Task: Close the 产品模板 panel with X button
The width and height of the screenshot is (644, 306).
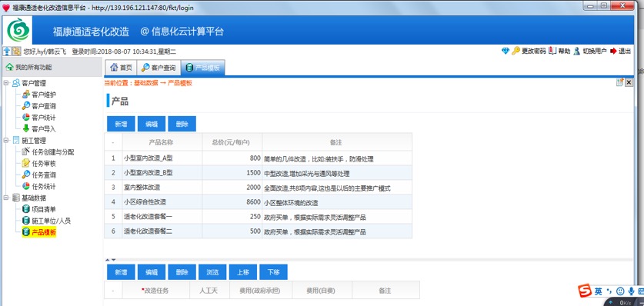Action: coord(629,82)
